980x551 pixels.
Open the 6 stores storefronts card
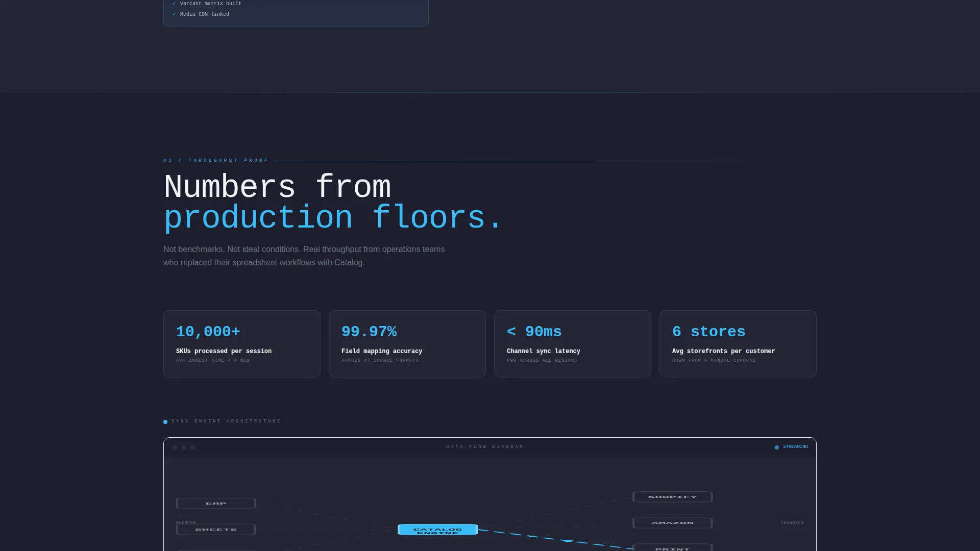[x=738, y=344]
